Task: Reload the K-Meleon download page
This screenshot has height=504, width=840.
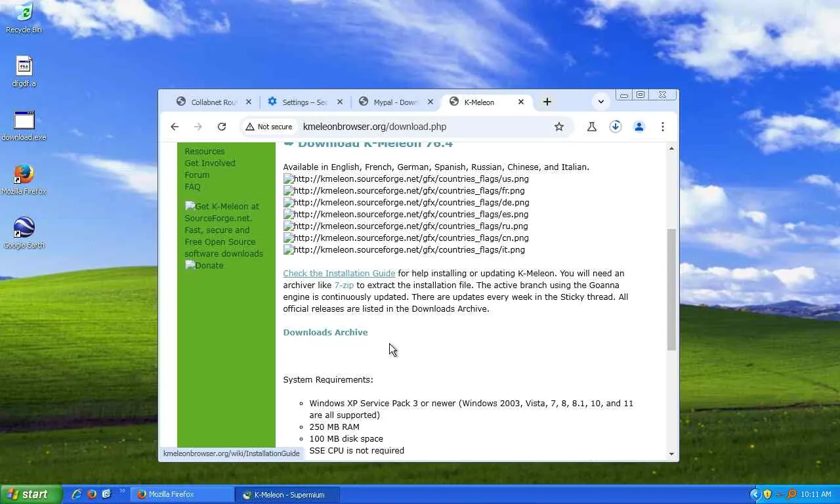Action: point(222,127)
